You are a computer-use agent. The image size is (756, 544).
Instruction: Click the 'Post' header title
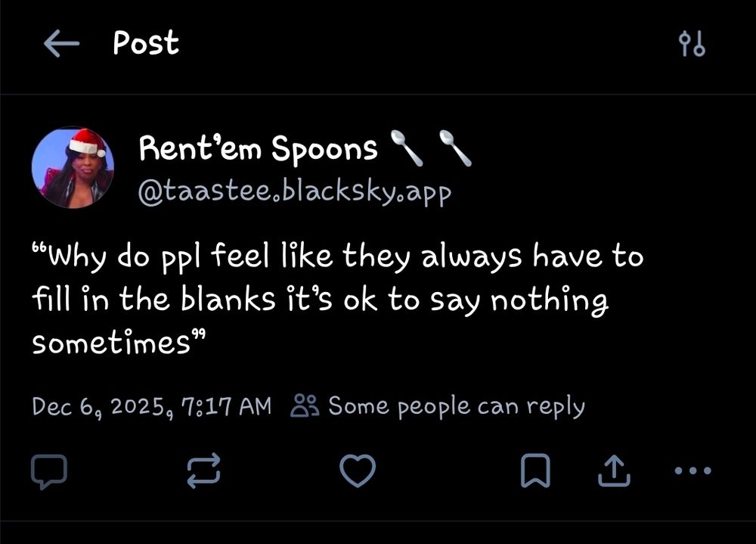(x=146, y=43)
